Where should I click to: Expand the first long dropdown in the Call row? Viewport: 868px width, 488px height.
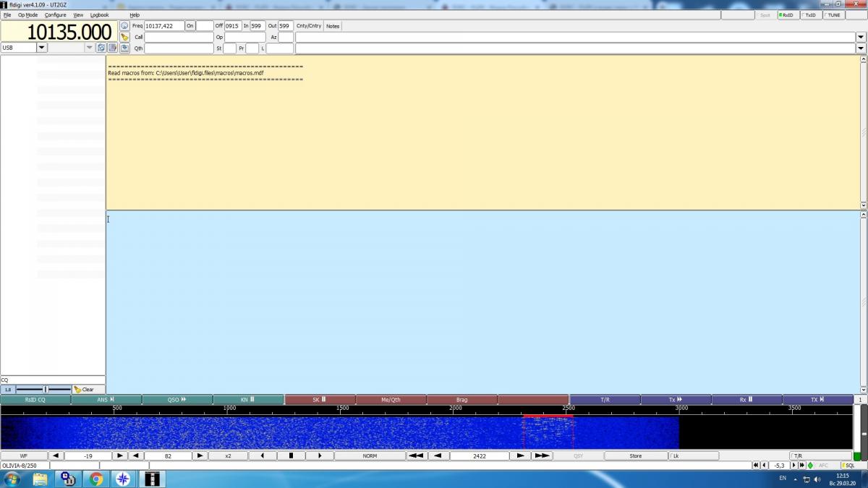click(x=861, y=37)
